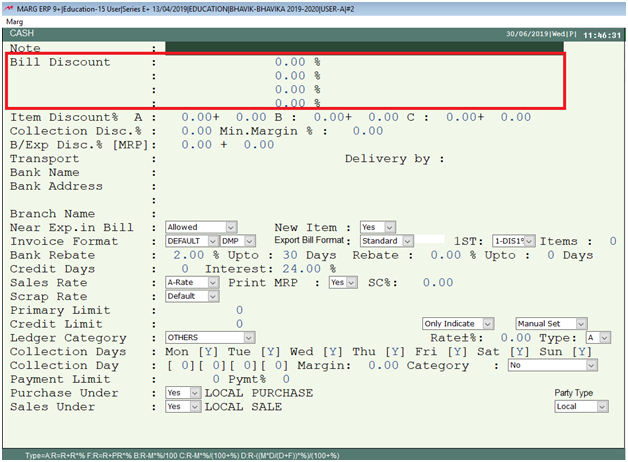Image resolution: width=628 pixels, height=462 pixels.
Task: Click the first Bill Discount percentage field
Action: [290, 62]
